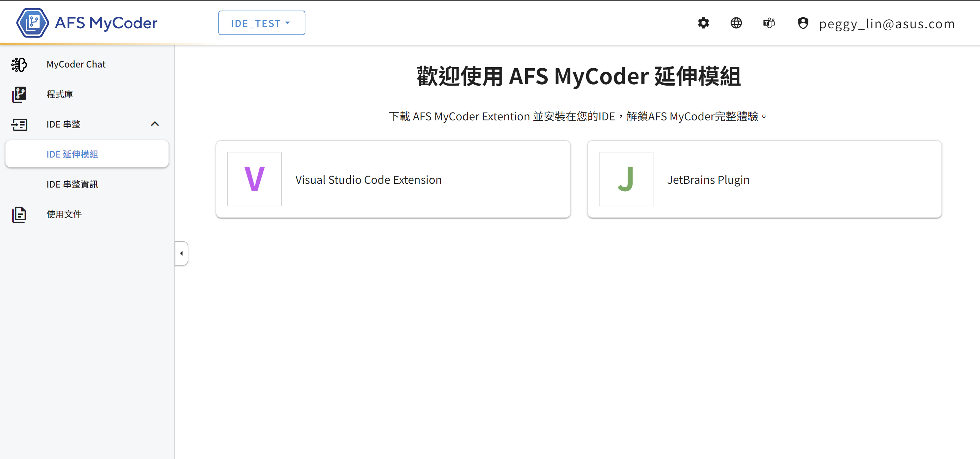The height and width of the screenshot is (459, 980).
Task: Click the AFS MyCoder brand name text
Action: click(x=106, y=23)
